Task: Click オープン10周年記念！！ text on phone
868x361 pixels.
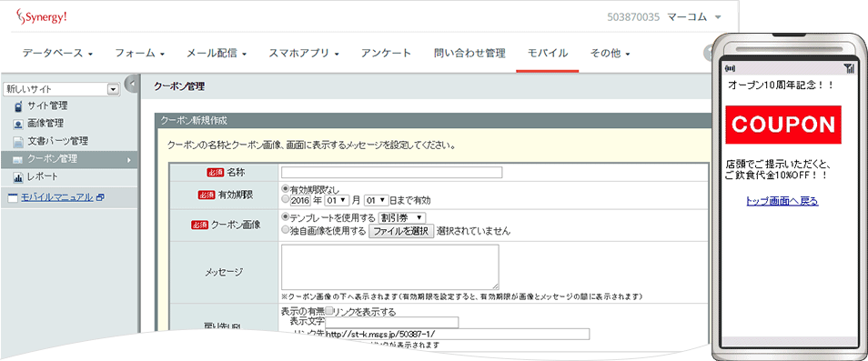Action: point(781,85)
